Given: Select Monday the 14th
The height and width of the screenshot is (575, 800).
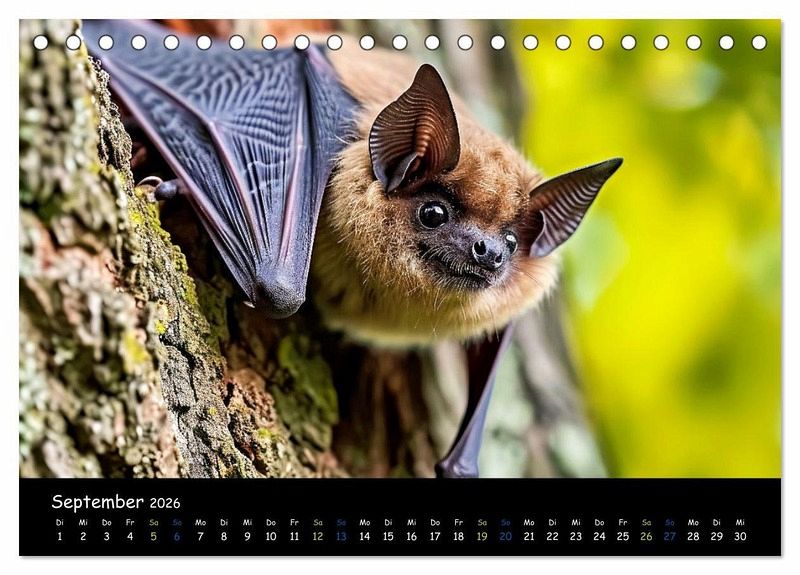Looking at the screenshot, I should [365, 536].
